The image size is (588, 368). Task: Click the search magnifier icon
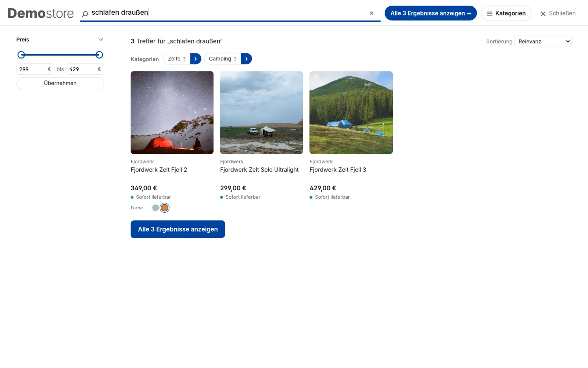coord(85,14)
